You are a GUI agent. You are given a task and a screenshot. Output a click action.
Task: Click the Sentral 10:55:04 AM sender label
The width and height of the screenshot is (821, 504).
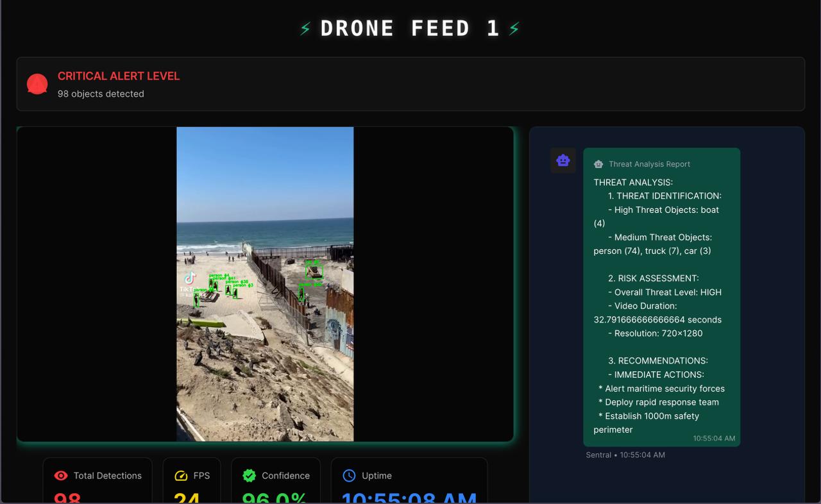625,455
